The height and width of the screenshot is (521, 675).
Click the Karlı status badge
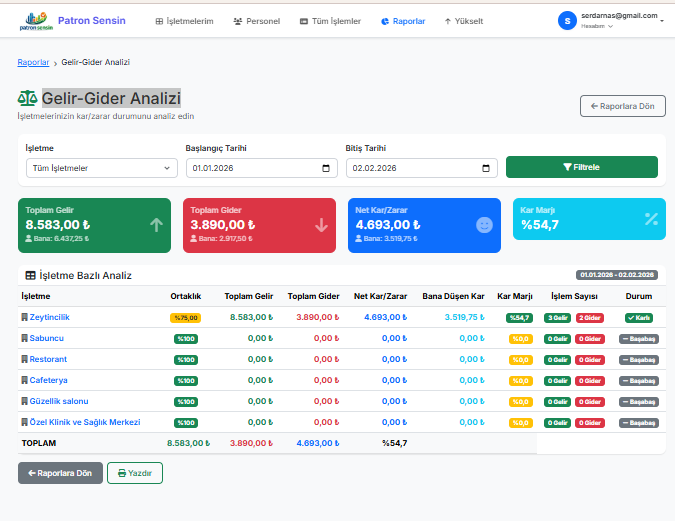point(639,318)
